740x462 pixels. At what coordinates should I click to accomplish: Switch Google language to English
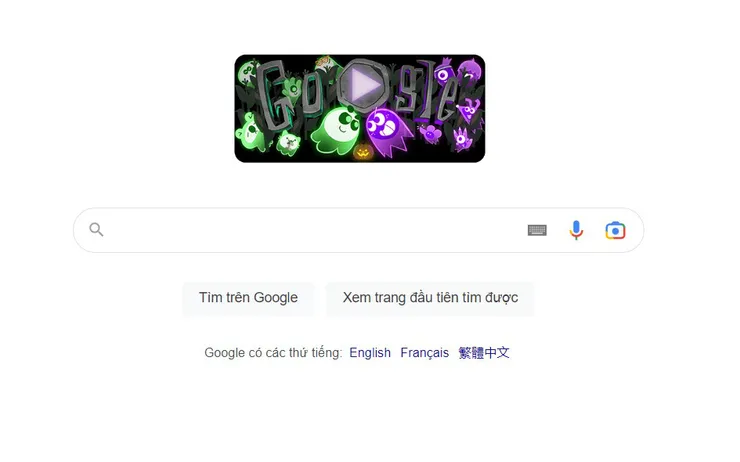coord(370,353)
